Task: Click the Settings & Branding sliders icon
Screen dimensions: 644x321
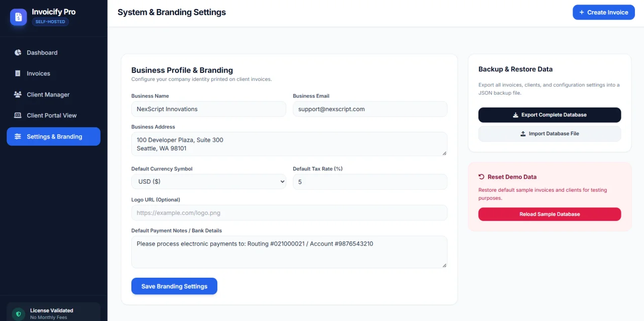Action: pyautogui.click(x=18, y=136)
